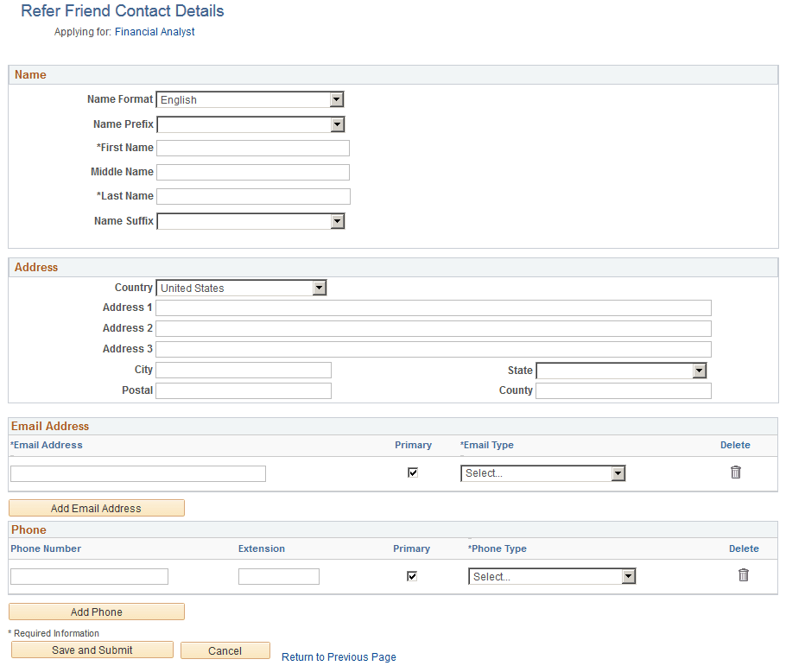This screenshot has width=786, height=672.
Task: Click Save and Submit
Action: (x=91, y=650)
